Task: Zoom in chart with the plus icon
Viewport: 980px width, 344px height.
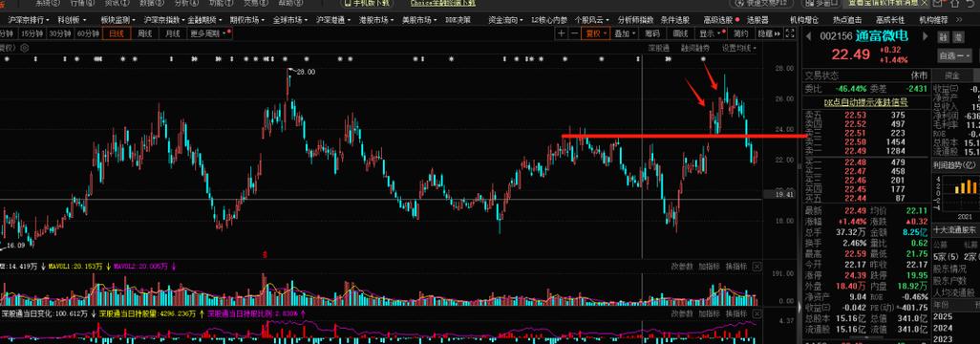Action: click(x=562, y=33)
